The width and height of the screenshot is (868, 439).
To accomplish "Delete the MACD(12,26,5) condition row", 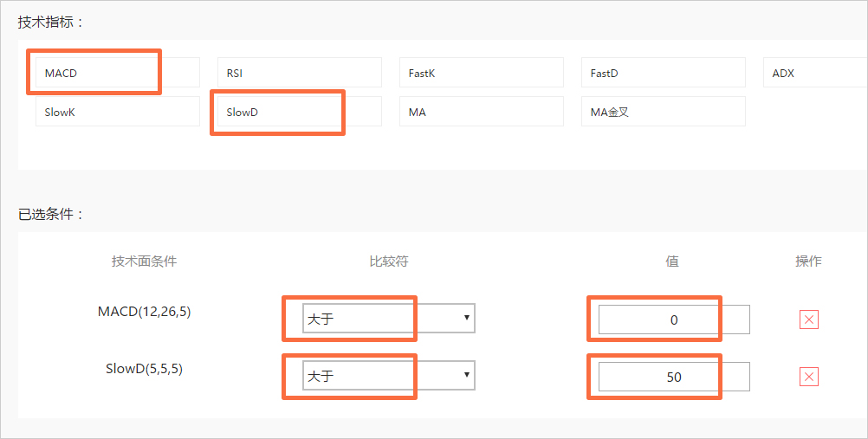I will tap(809, 320).
